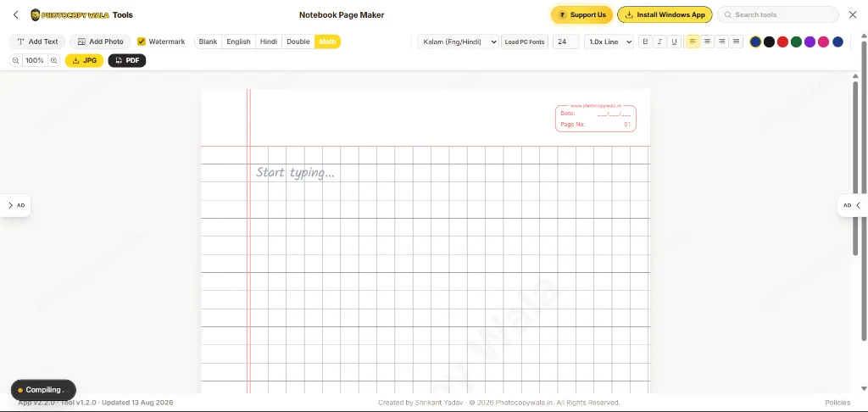Select the Hindi page tab
This screenshot has width=868, height=412.
coord(269,42)
